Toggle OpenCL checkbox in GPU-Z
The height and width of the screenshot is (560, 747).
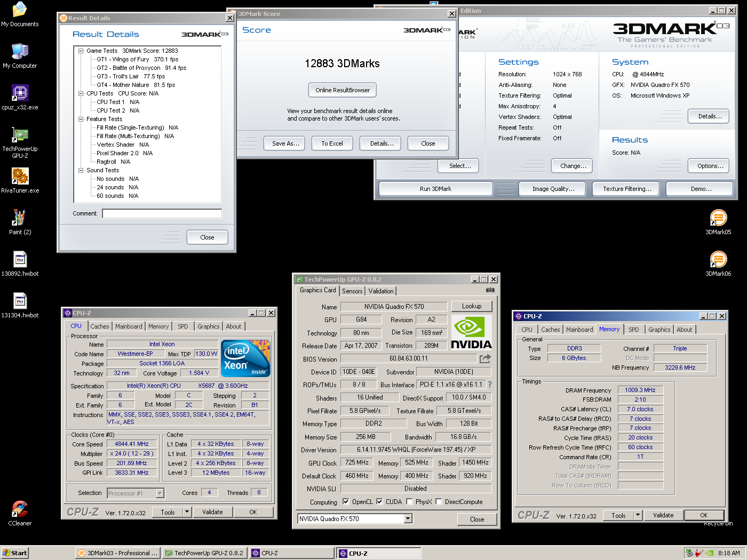[x=346, y=501]
